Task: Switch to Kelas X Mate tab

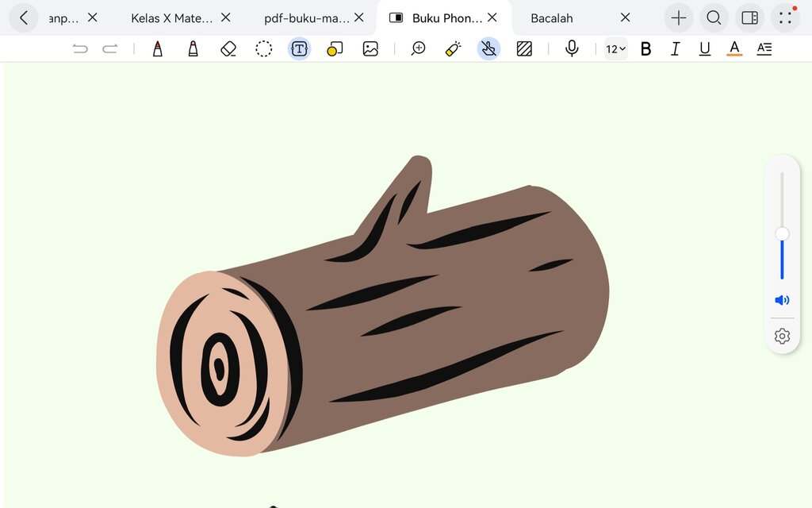Action: pos(172,18)
